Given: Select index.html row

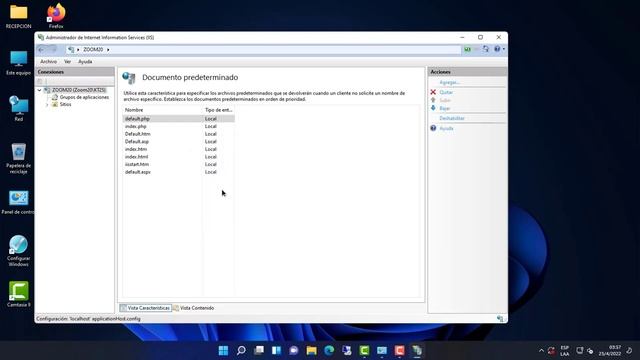Looking at the screenshot, I should pyautogui.click(x=178, y=157).
